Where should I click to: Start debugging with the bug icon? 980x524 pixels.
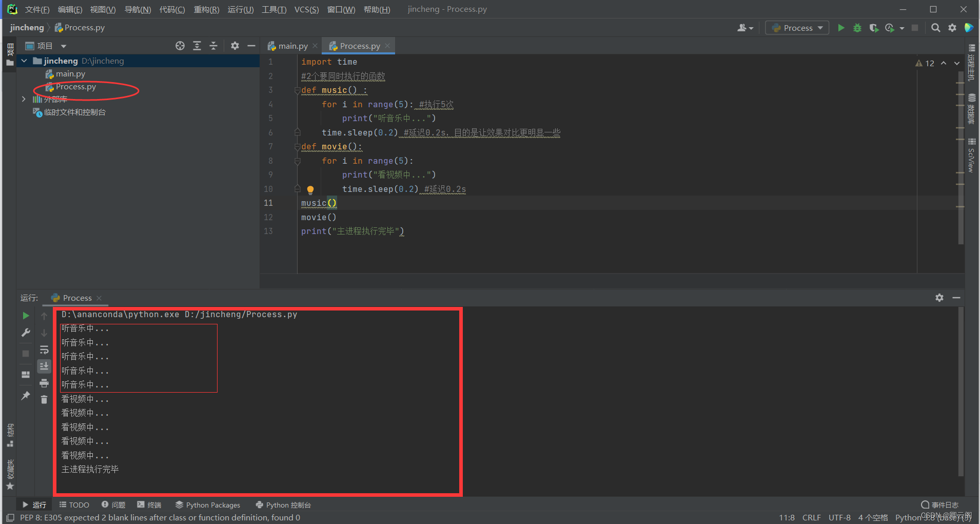pos(857,28)
